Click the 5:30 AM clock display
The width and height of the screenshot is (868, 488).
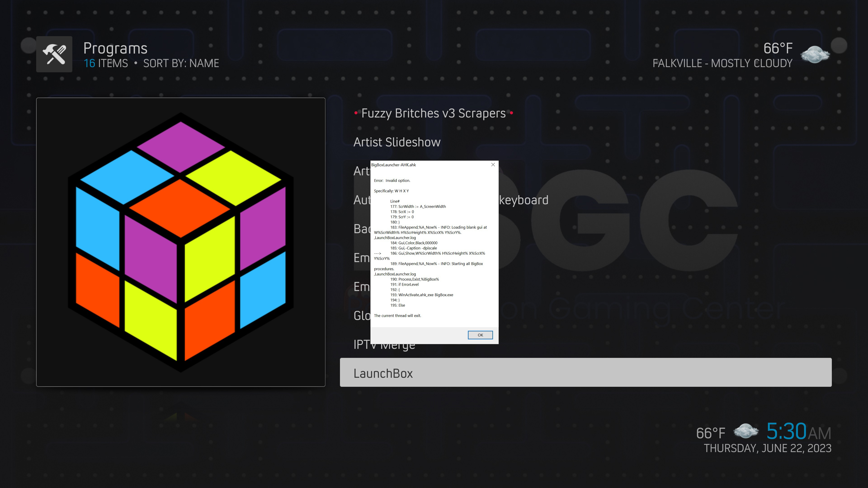pyautogui.click(x=799, y=431)
